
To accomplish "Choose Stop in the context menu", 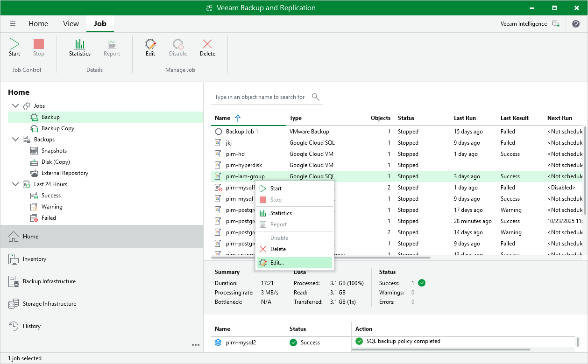I will pos(294,200).
